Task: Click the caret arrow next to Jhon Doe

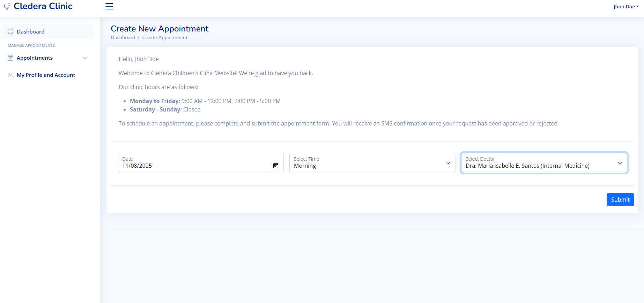Action: pos(638,6)
